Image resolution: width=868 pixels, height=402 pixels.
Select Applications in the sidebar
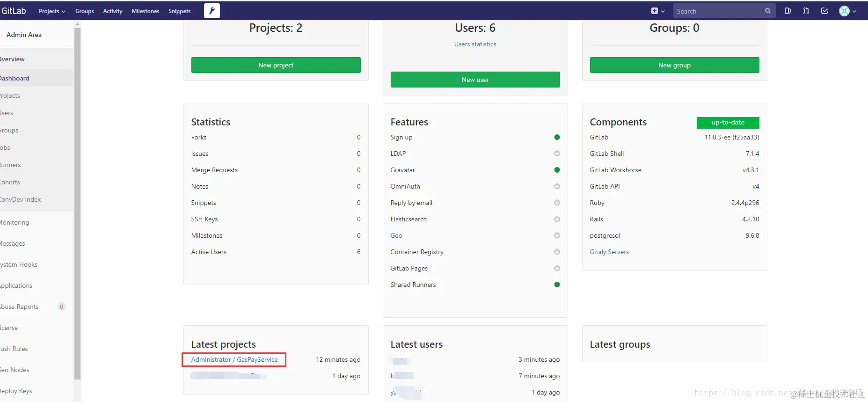pos(37,285)
